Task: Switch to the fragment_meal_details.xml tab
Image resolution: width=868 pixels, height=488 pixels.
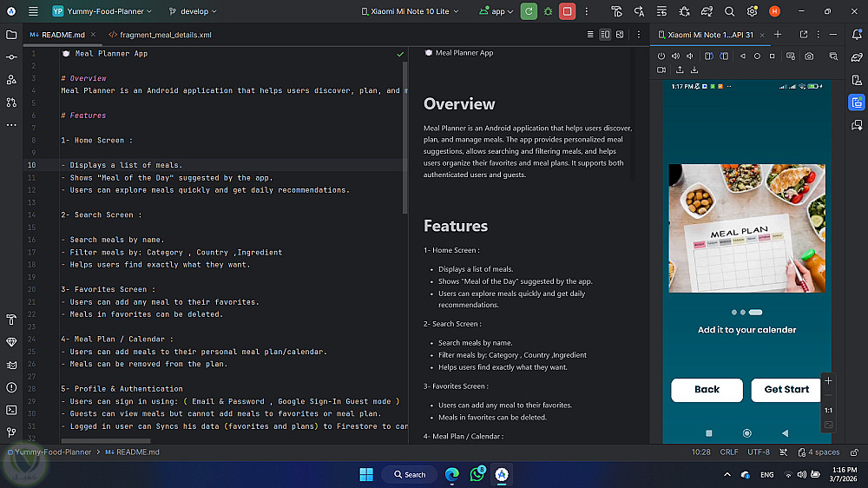Action: (160, 35)
